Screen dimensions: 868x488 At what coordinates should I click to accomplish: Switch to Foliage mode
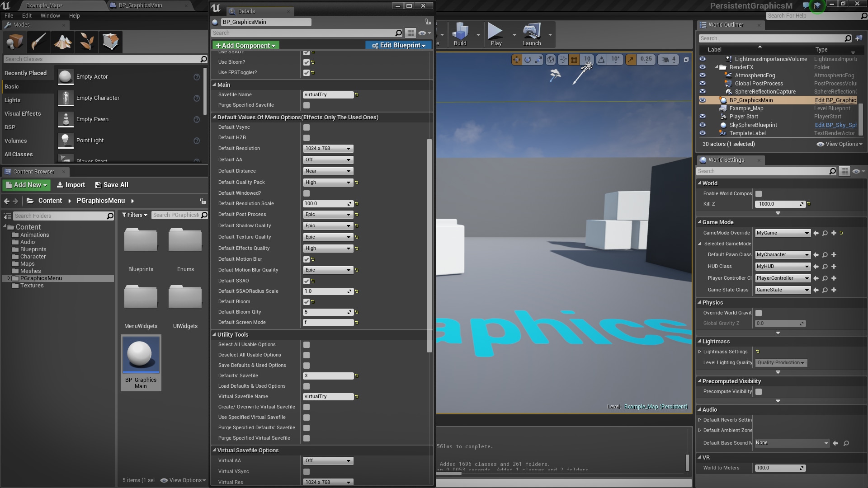pos(87,42)
